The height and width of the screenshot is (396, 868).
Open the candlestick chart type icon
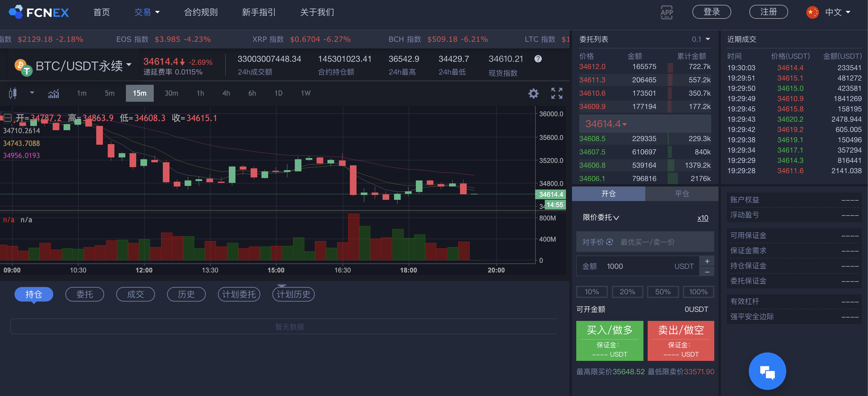13,93
